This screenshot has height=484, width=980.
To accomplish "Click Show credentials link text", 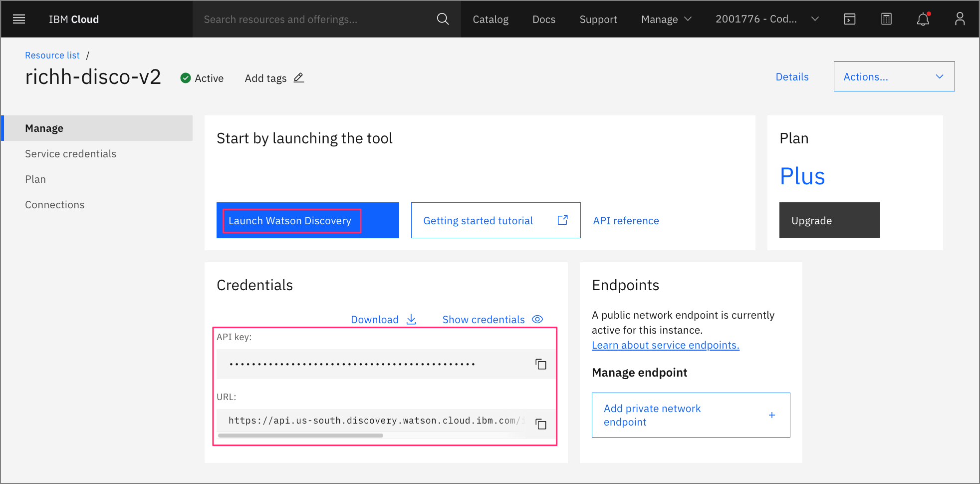I will point(484,320).
